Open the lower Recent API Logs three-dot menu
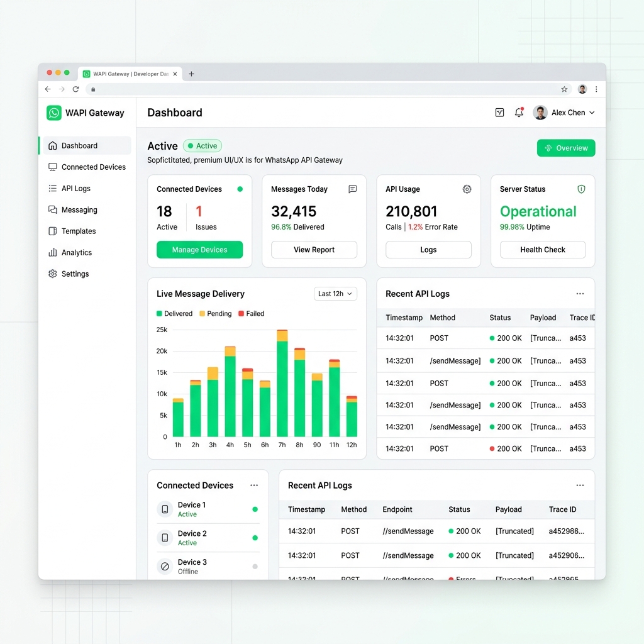644x644 pixels. (x=580, y=486)
